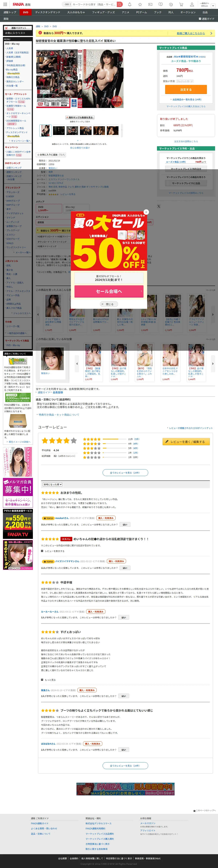218x868 pixels.
Task: Click the FANZA夏の同人祭 banner
Action: click(x=125, y=789)
